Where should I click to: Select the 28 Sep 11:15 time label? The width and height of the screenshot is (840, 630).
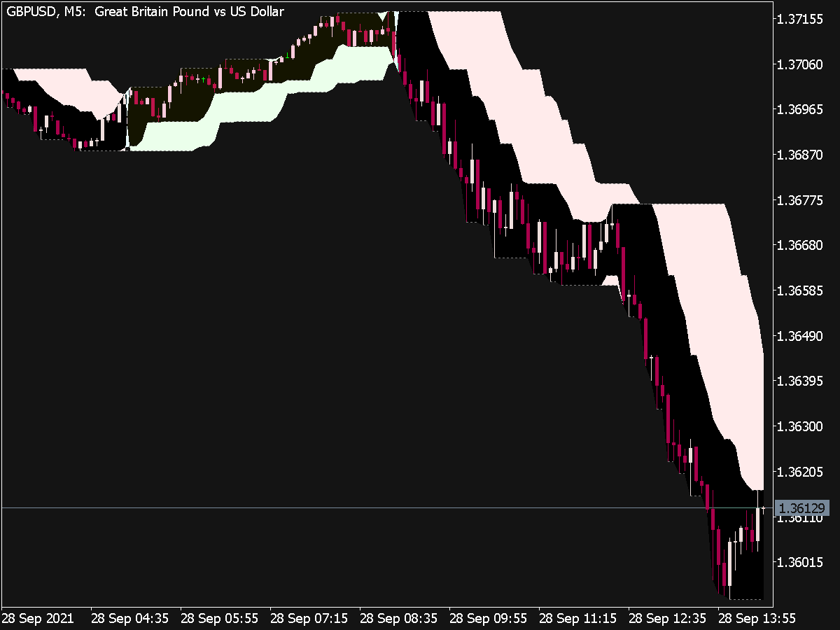click(577, 619)
